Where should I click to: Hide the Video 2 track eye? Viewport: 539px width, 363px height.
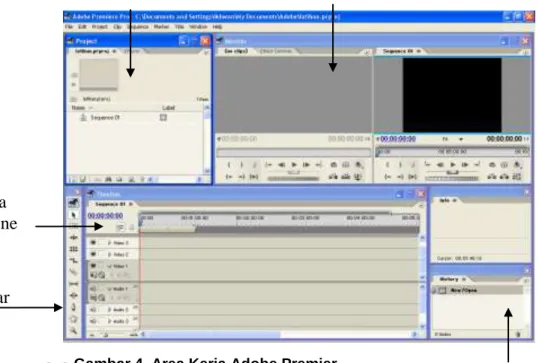93,254
